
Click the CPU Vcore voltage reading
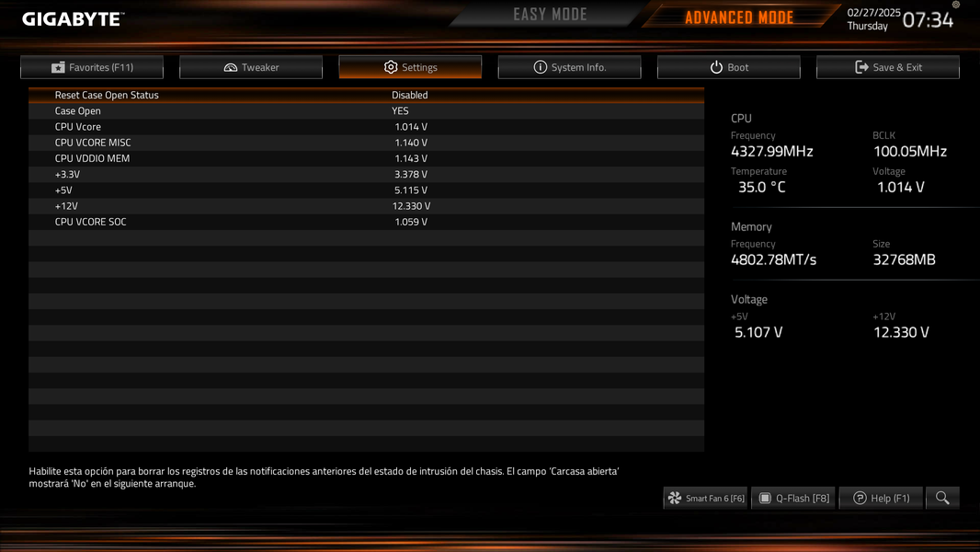pos(411,127)
